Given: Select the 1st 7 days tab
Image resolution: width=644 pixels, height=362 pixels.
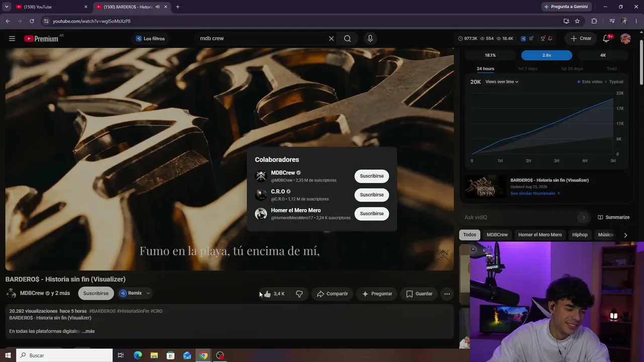Looking at the screenshot, I should [x=527, y=68].
